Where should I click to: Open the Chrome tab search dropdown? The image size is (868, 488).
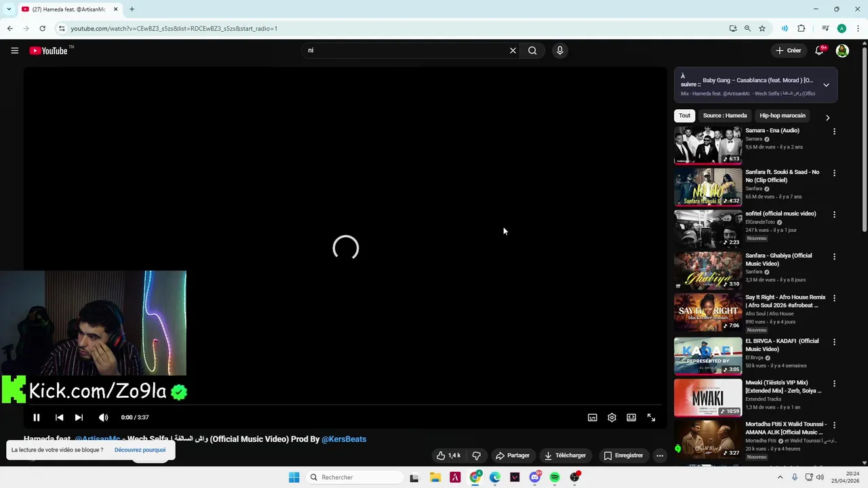8,9
